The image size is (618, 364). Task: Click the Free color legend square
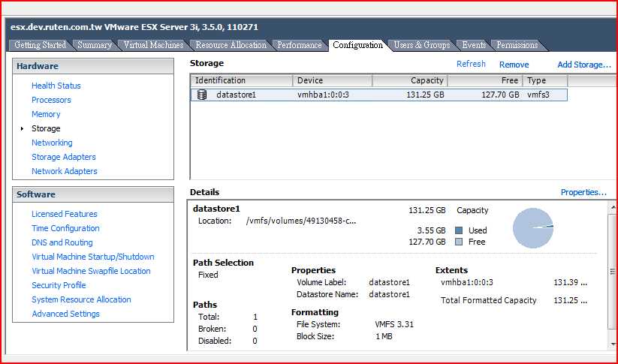point(459,242)
